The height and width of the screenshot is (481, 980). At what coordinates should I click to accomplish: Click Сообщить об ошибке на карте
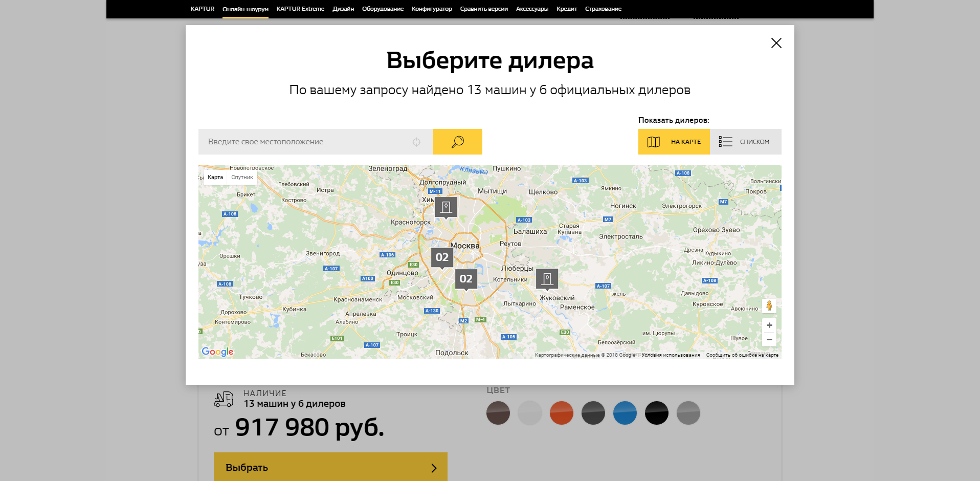tap(742, 355)
